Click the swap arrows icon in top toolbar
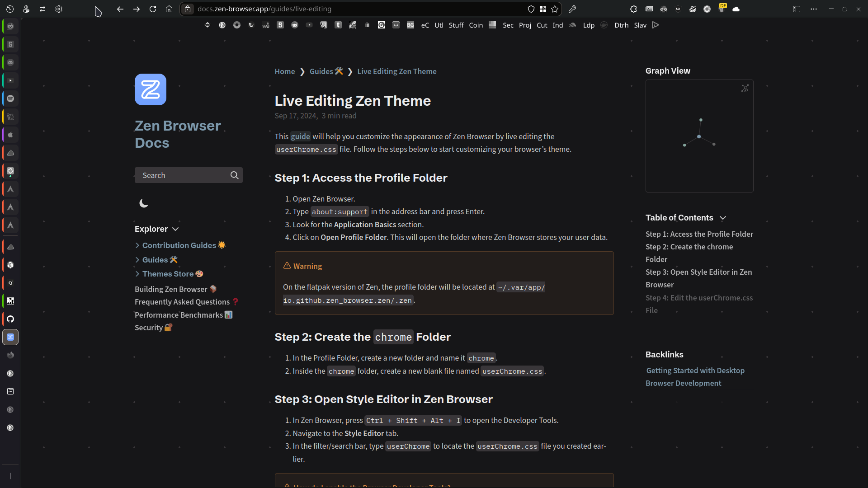The image size is (868, 488). pos(42,9)
